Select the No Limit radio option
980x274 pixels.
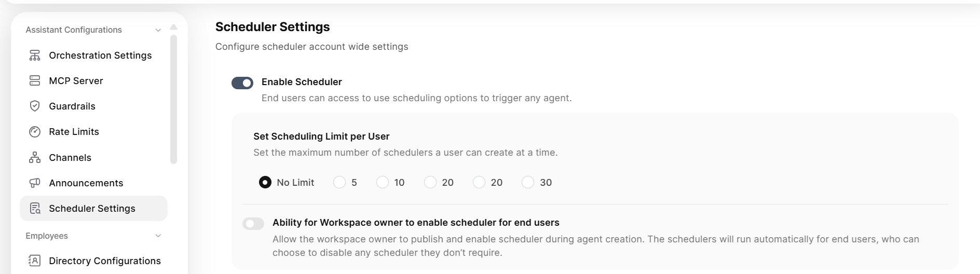point(265,183)
